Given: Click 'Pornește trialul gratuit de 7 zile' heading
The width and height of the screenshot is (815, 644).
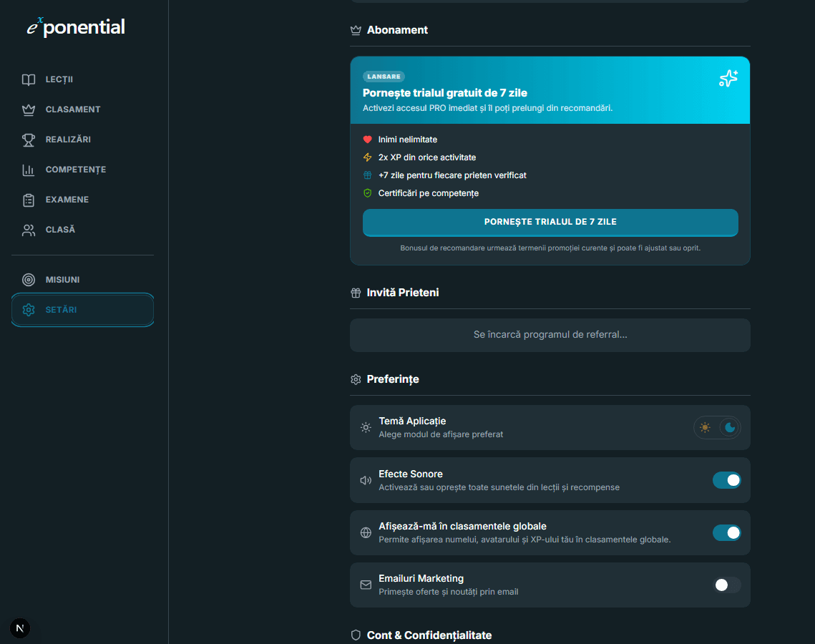Looking at the screenshot, I should click(x=445, y=93).
